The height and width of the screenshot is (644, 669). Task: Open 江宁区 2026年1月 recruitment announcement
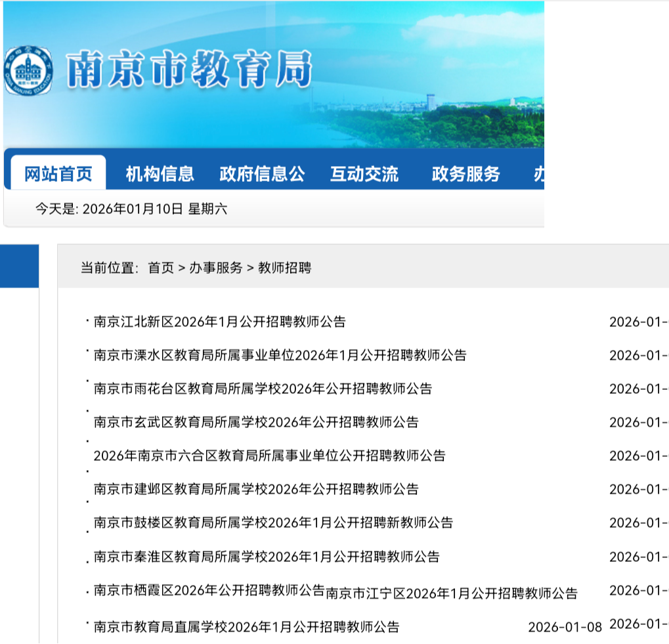[x=452, y=594]
